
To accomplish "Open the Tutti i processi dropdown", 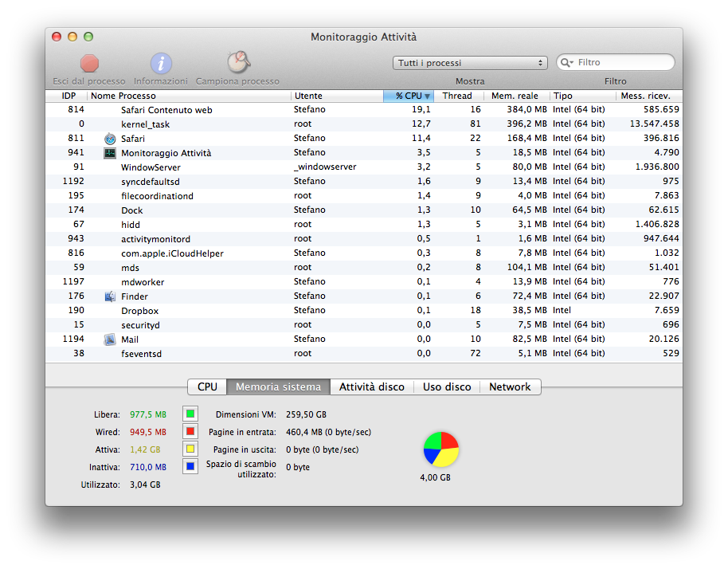I will click(470, 63).
